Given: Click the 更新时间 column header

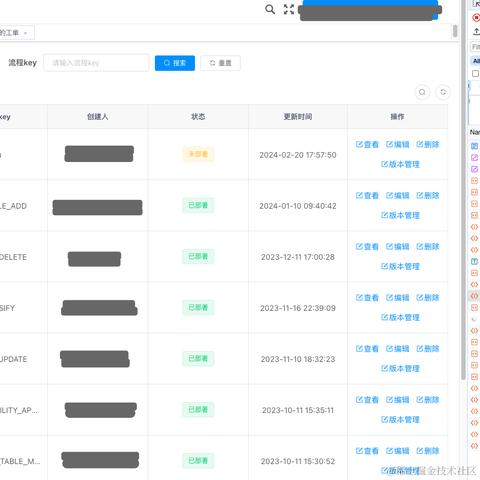Looking at the screenshot, I should tap(298, 117).
